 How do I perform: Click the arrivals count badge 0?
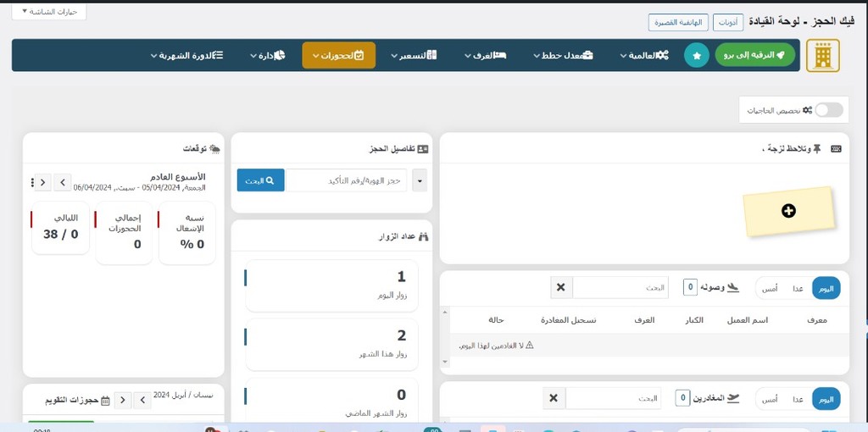pos(690,288)
